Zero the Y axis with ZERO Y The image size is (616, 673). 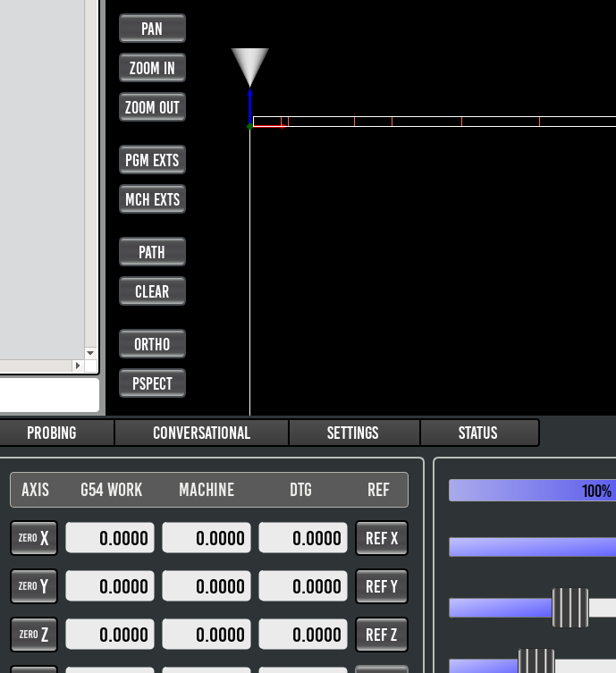34,586
